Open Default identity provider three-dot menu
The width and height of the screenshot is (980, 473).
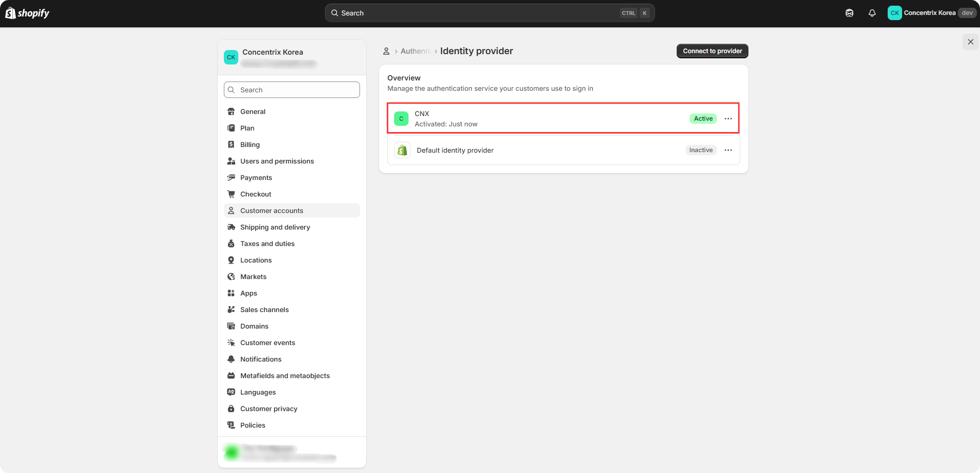[728, 150]
